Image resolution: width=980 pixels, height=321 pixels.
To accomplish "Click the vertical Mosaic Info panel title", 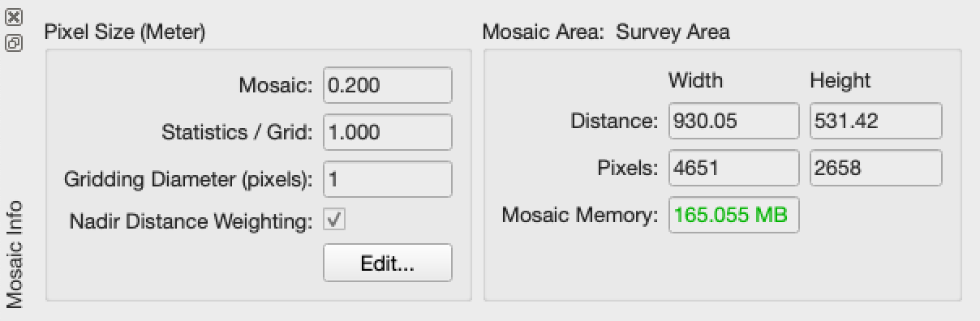I will click(x=15, y=254).
